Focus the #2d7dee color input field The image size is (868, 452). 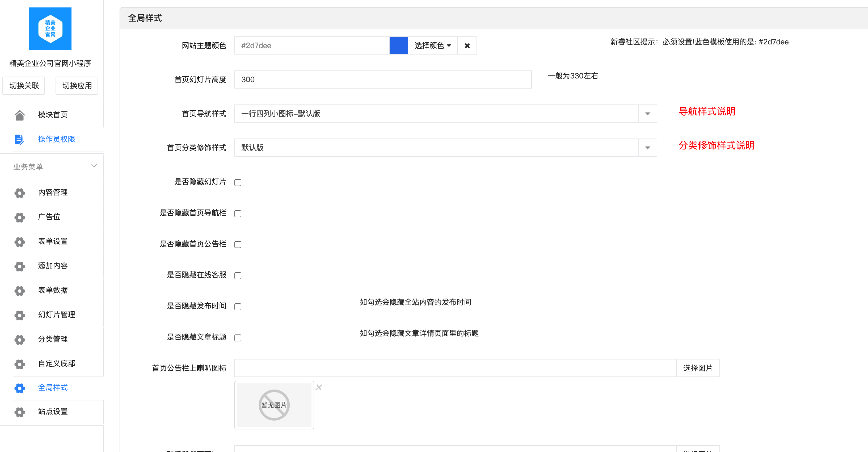pyautogui.click(x=312, y=45)
